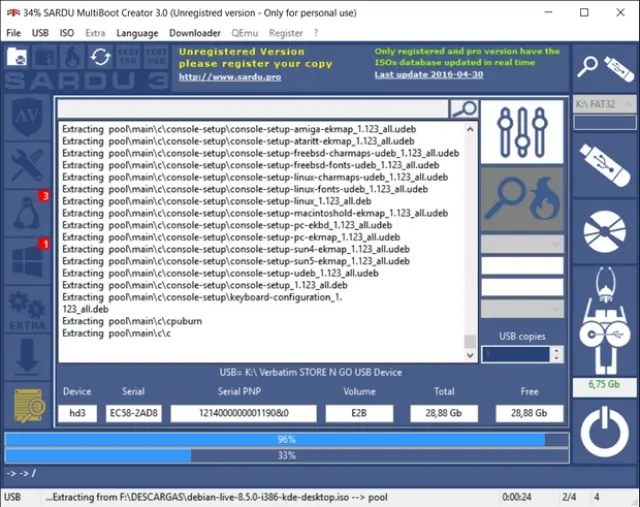Click the 96% progress bar

coord(286,439)
